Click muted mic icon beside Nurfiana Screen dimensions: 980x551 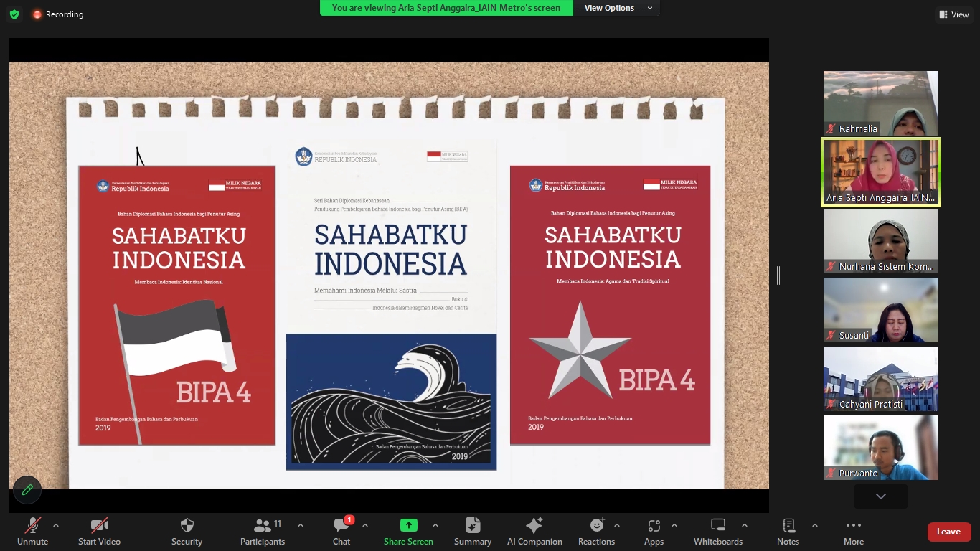[x=831, y=266]
